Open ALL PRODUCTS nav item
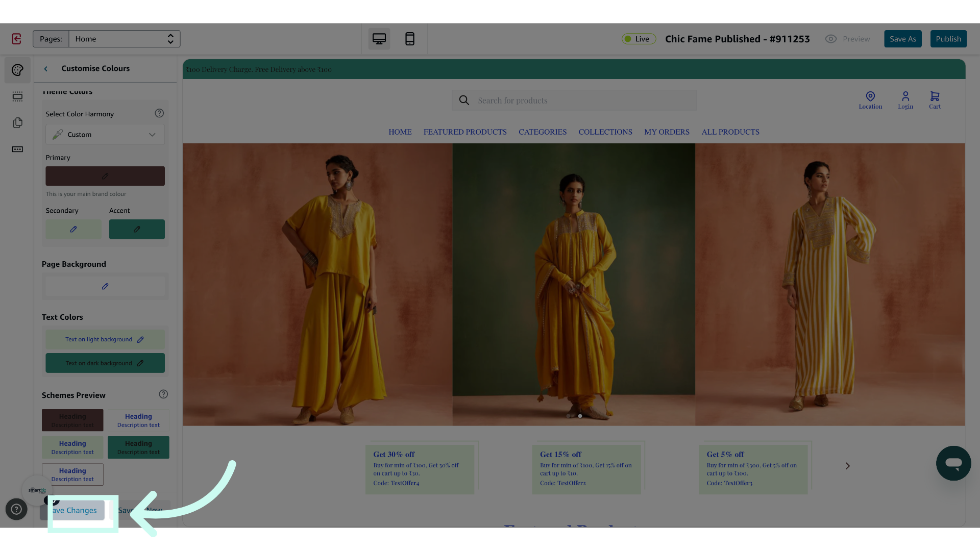Image resolution: width=980 pixels, height=551 pixels. (730, 132)
